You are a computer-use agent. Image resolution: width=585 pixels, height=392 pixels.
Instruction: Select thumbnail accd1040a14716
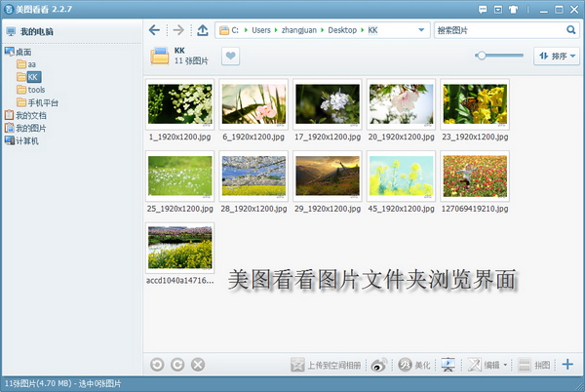coord(179,248)
